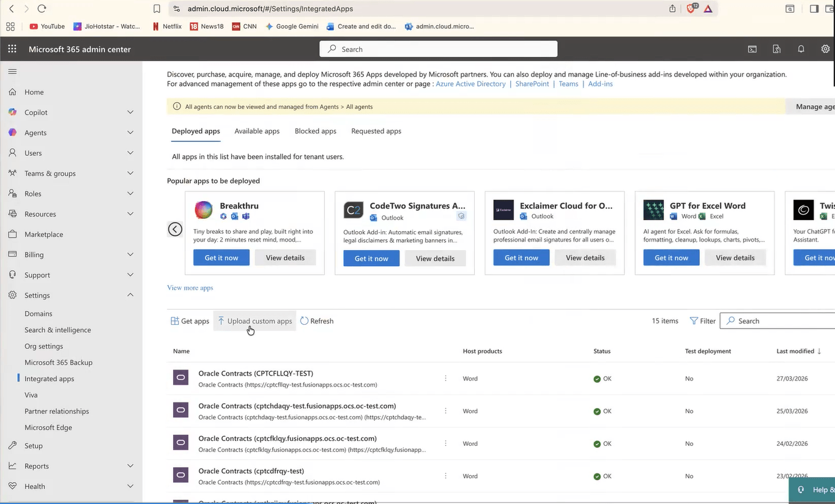Click the View more apps link
The height and width of the screenshot is (504, 835).
coord(190,287)
